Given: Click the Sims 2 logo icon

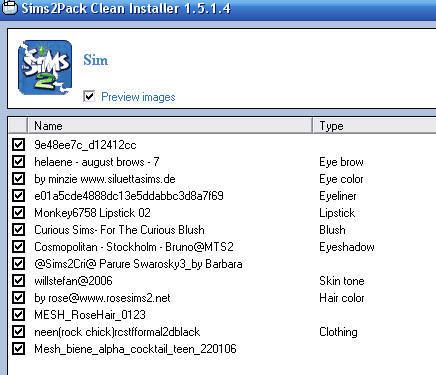Looking at the screenshot, I should (x=45, y=68).
